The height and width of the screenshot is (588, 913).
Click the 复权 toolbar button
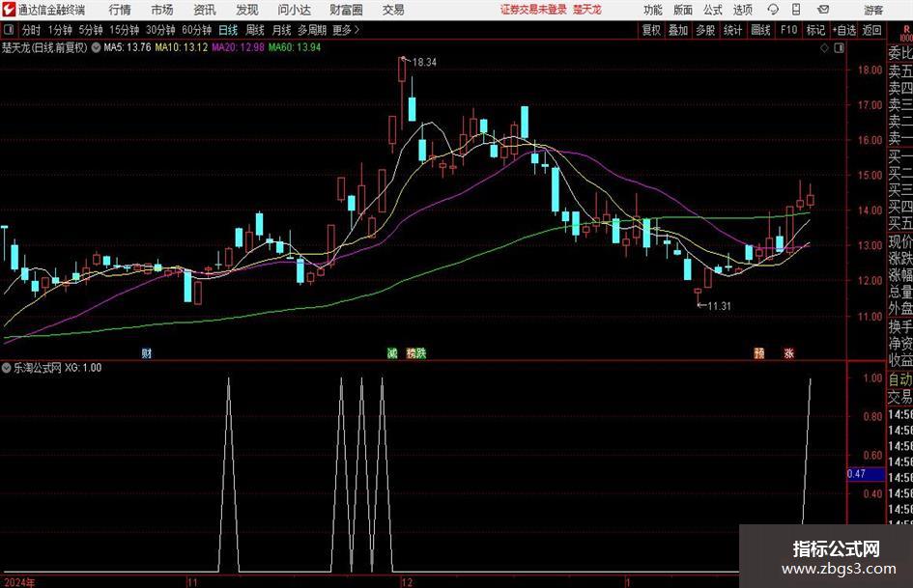651,30
